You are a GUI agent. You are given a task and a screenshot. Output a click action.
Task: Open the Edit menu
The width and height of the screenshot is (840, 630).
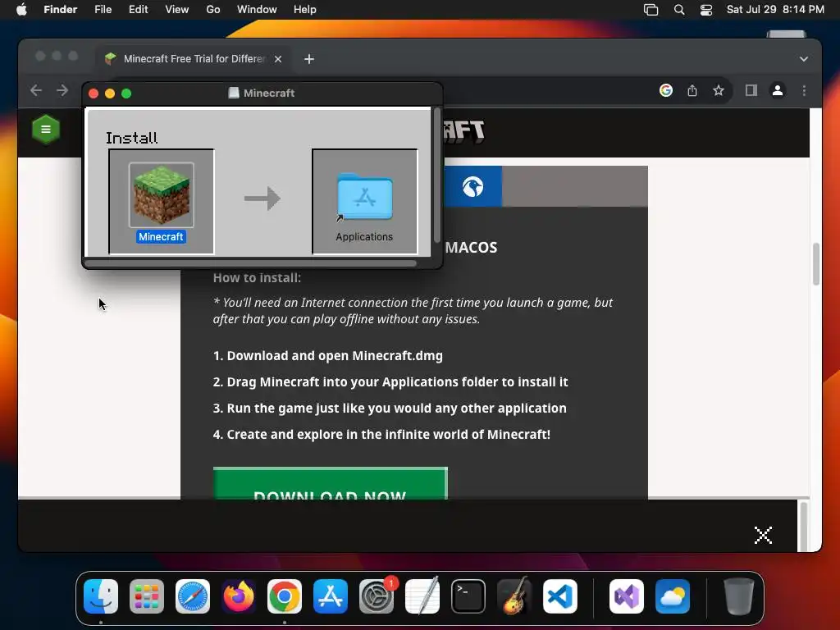click(x=138, y=10)
